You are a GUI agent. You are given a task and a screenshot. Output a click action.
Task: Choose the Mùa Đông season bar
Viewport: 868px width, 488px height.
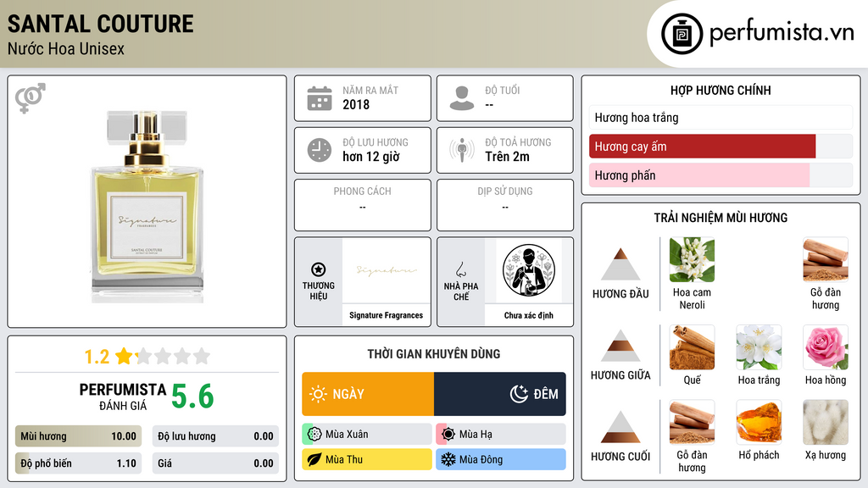click(501, 459)
